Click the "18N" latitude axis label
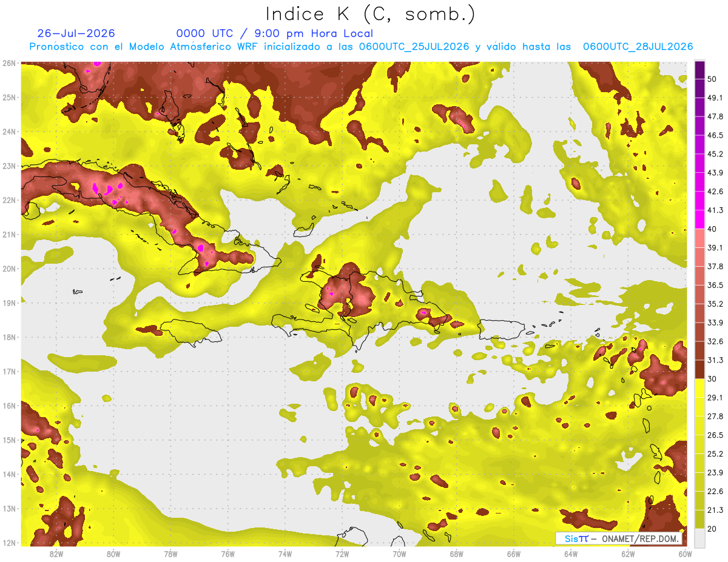The height and width of the screenshot is (562, 728). pos(9,337)
